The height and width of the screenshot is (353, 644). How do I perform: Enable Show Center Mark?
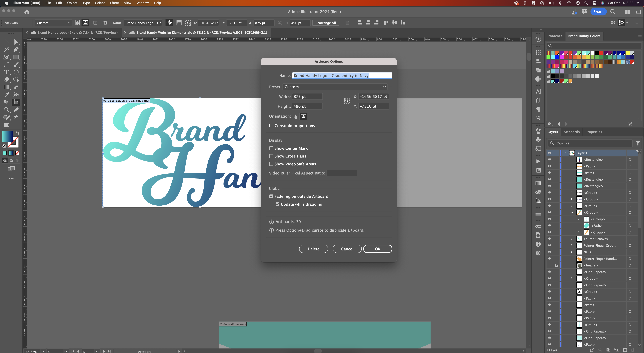click(x=271, y=148)
